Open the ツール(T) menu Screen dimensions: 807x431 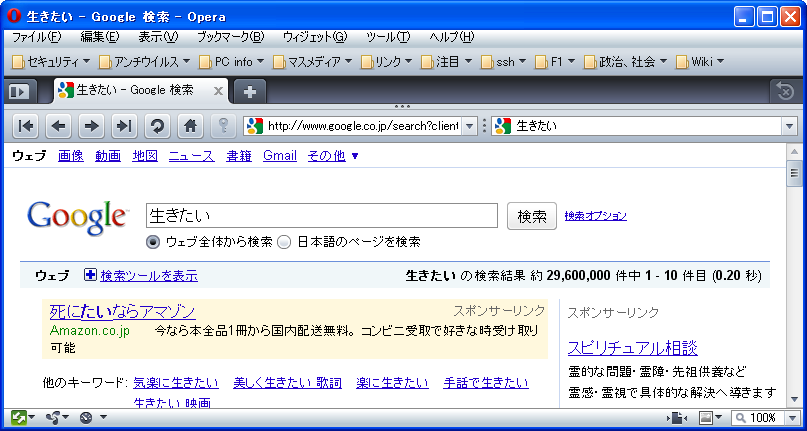point(389,37)
